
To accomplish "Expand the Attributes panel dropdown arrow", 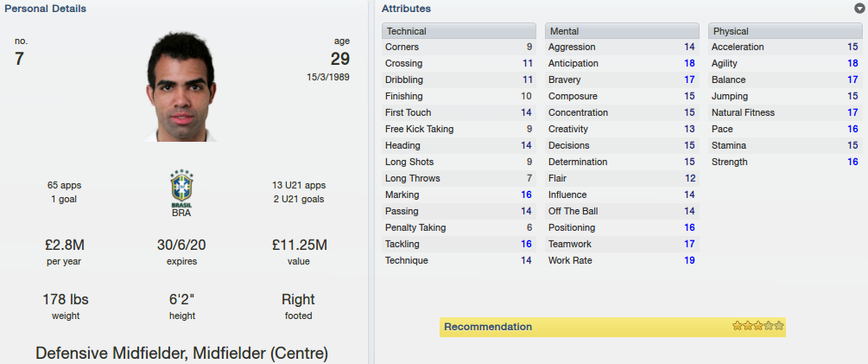I will pos(858,9).
